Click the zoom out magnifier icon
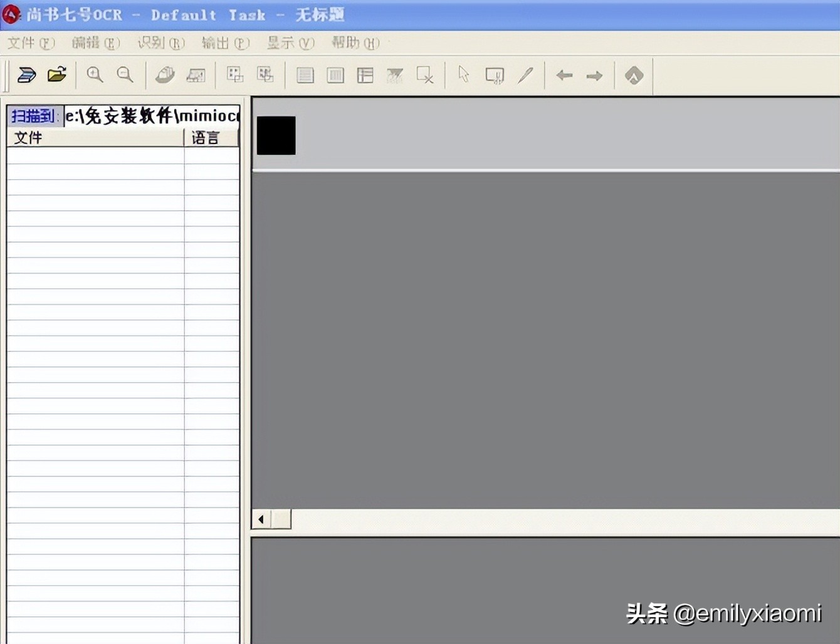 [125, 75]
